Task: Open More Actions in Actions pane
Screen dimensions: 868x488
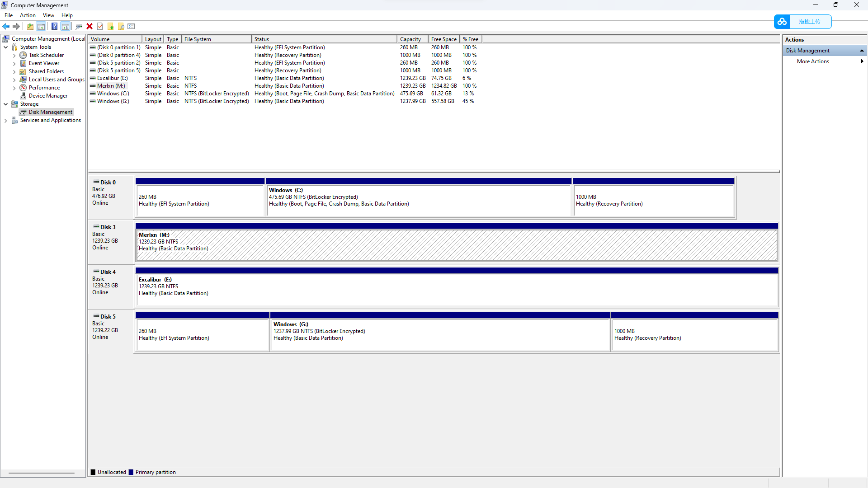Action: point(813,61)
